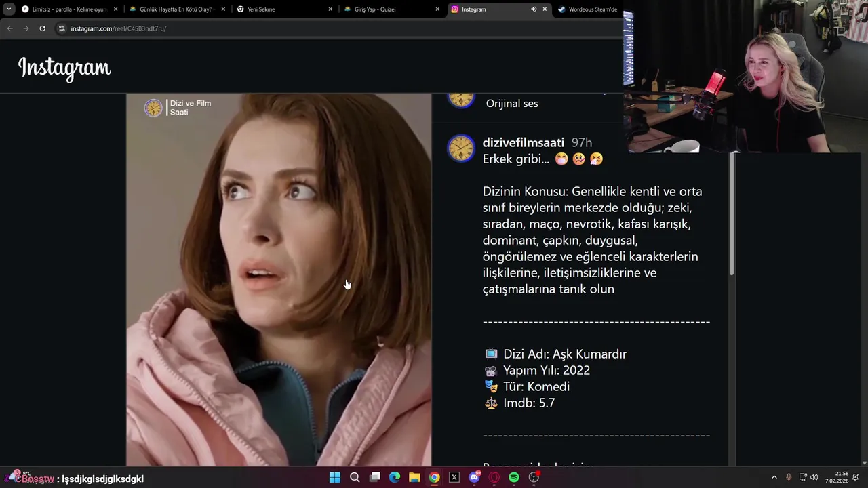Open Spotify from the taskbar

pyautogui.click(x=514, y=477)
